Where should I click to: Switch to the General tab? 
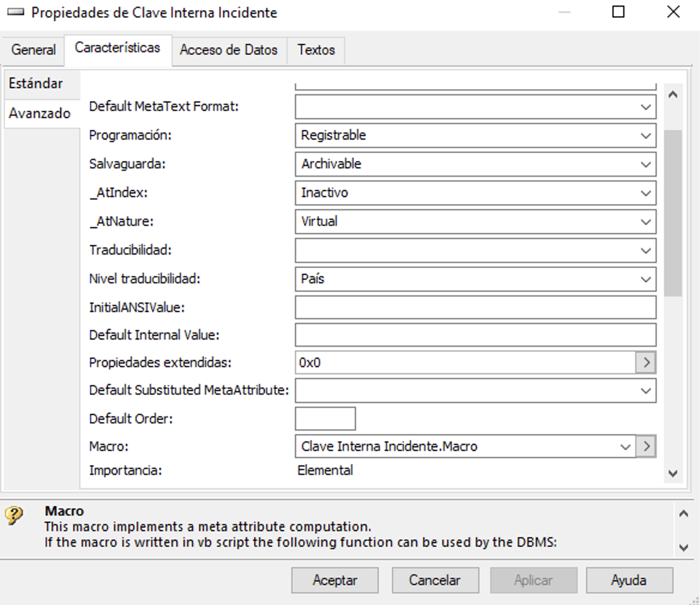pos(34,50)
